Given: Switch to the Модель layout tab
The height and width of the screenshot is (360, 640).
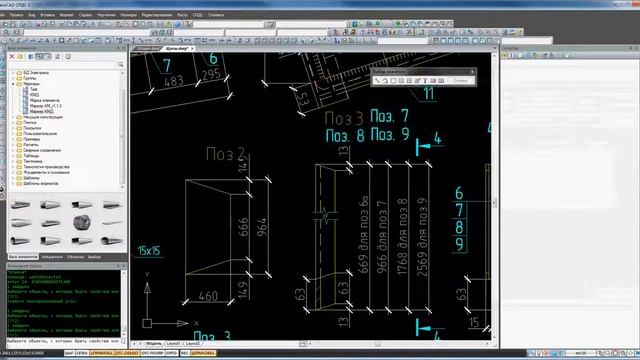Looking at the screenshot, I should click(x=154, y=344).
